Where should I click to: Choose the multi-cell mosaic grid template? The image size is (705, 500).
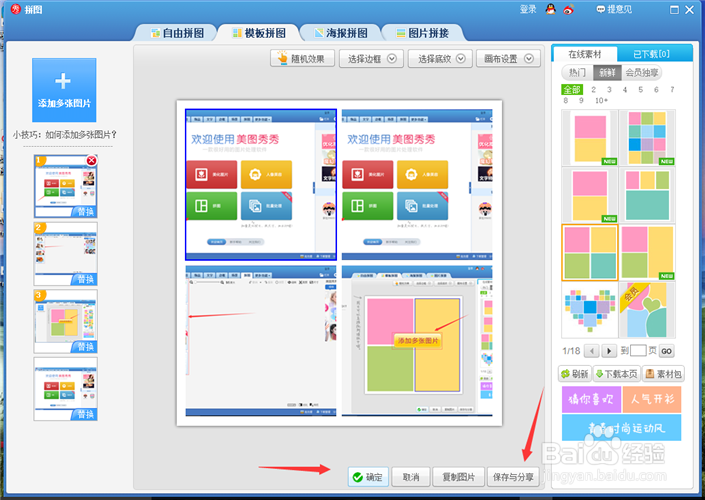pos(647,138)
